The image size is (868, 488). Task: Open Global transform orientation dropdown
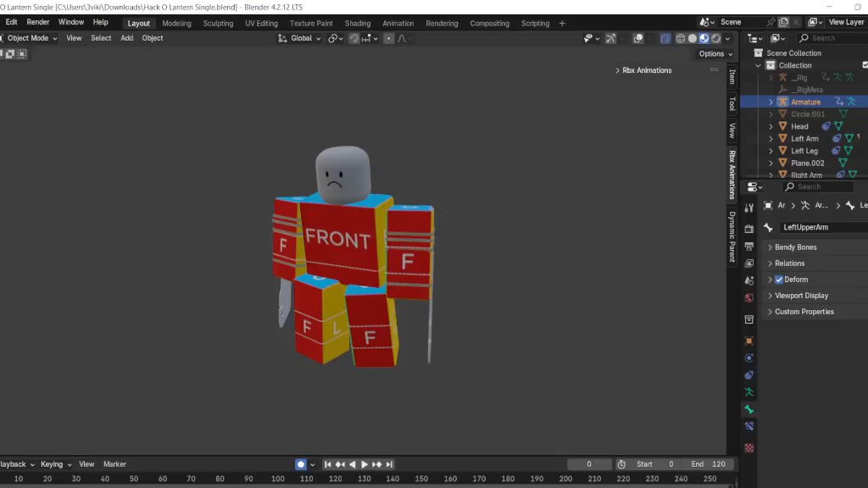coord(299,38)
